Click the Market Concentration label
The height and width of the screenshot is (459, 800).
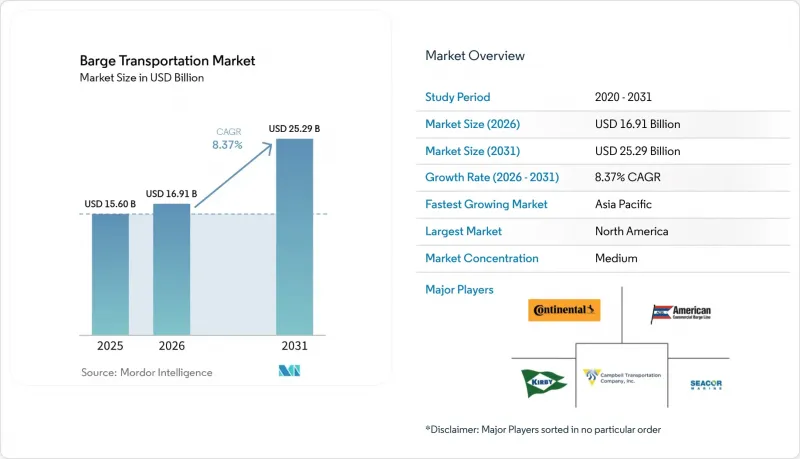[482, 258]
